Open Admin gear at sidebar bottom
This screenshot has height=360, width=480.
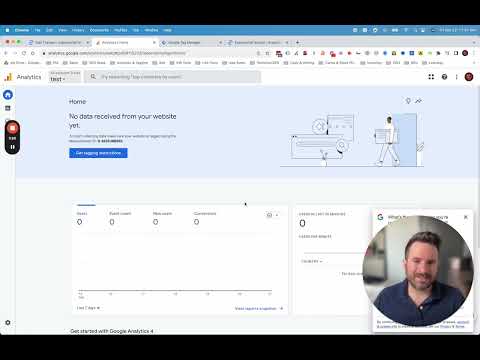(8, 323)
